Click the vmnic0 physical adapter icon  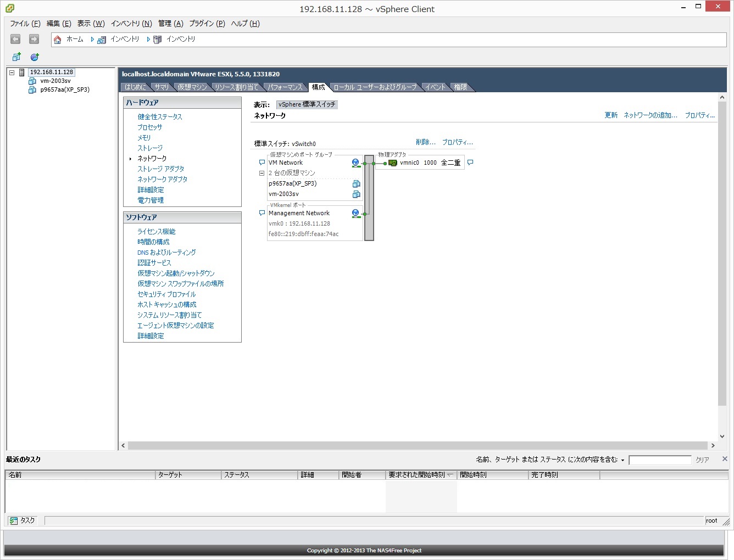[393, 163]
